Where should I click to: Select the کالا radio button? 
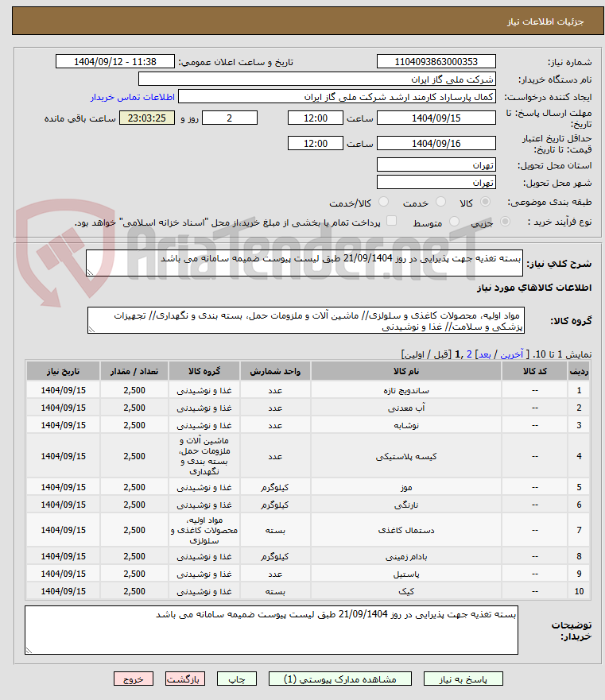point(485,203)
